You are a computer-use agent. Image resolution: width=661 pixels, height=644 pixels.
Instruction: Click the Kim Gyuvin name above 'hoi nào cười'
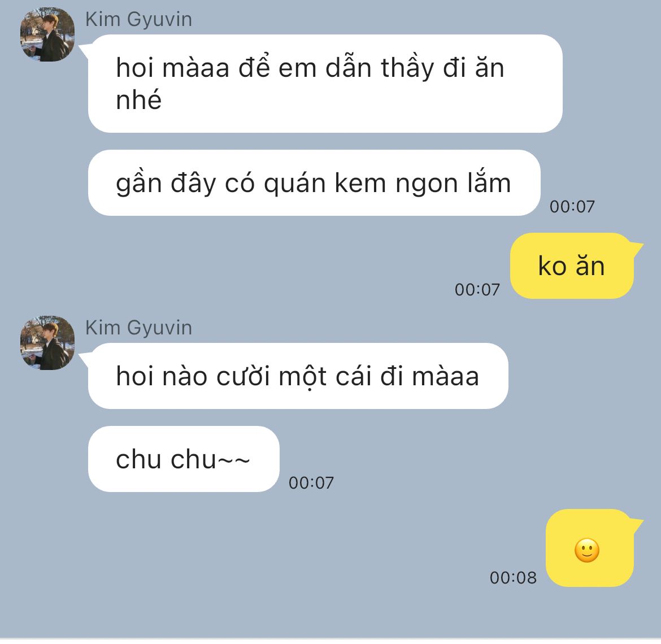pos(138,328)
